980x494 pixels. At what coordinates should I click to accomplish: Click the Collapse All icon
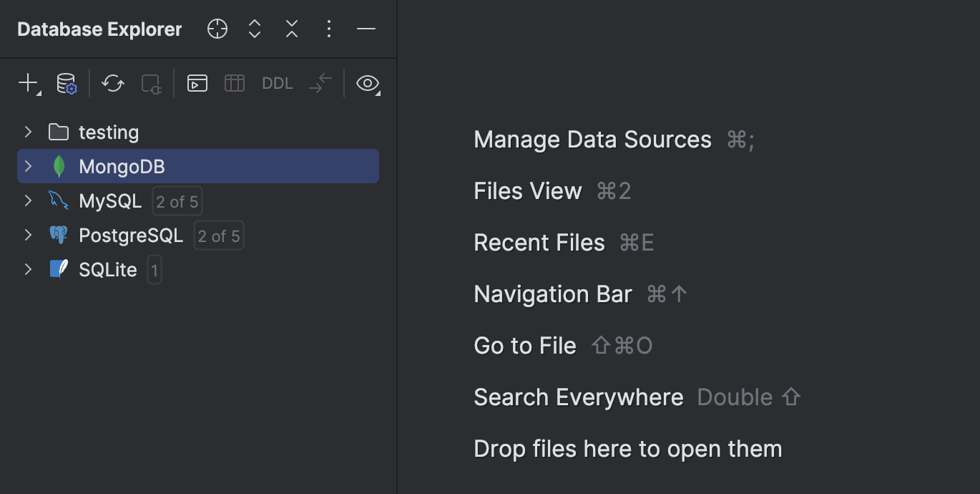pos(292,29)
